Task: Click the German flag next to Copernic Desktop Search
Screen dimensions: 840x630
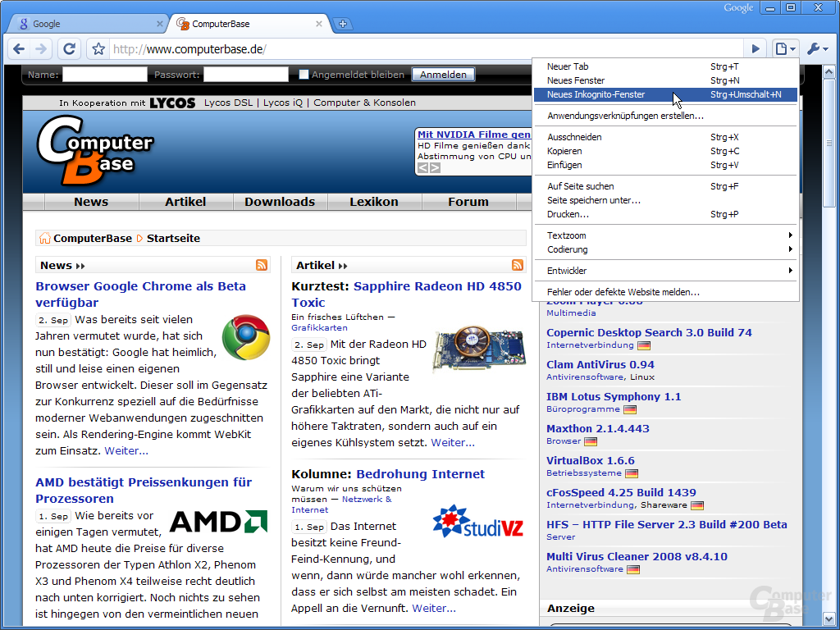Action: (x=643, y=345)
